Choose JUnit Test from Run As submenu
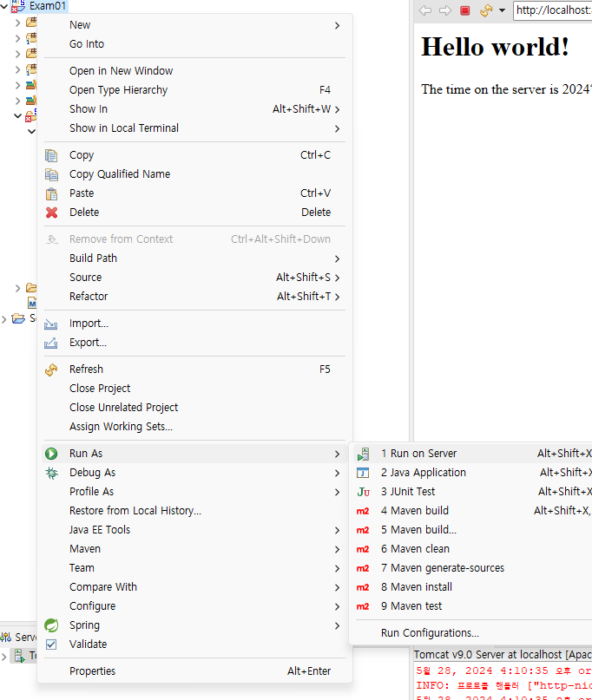592x700 pixels. click(473, 492)
